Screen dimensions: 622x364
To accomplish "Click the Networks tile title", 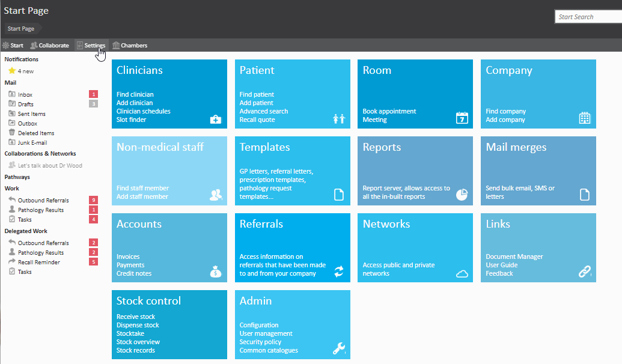I will tap(386, 224).
